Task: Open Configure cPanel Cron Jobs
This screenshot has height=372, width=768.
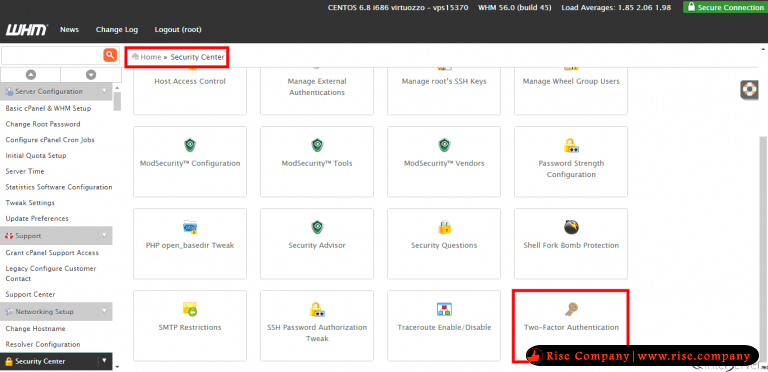Action: pos(50,140)
